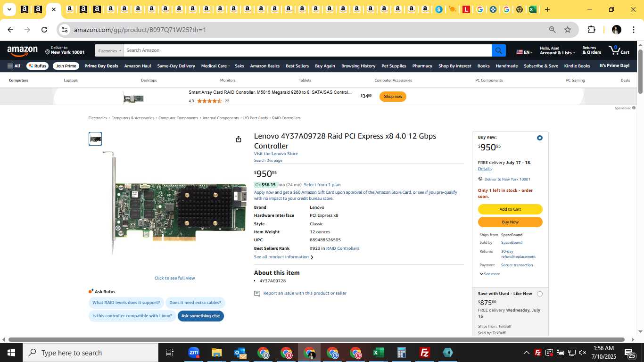This screenshot has width=644, height=362.
Task: Select Save with Used - Like New option
Action: (540, 294)
